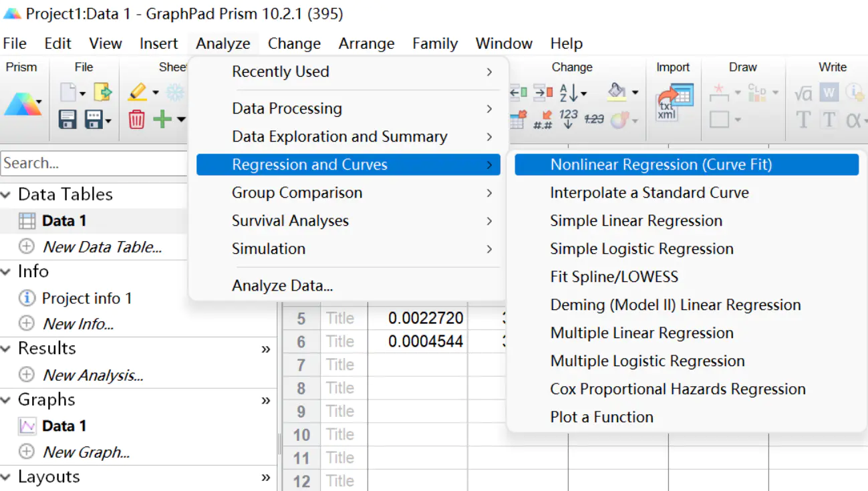Click the paint bucket cell color icon
The height and width of the screenshot is (491, 868).
pos(617,91)
